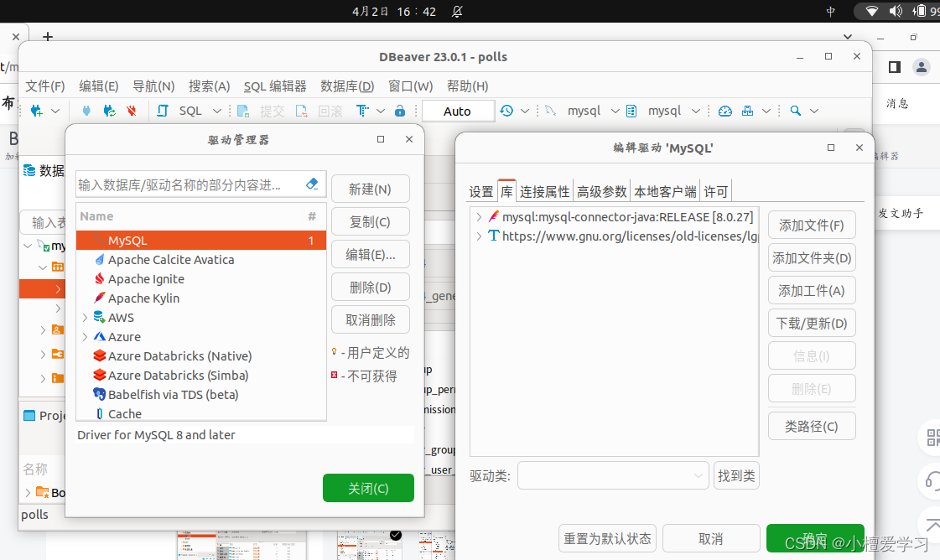Open a new browser tab with plus

point(48,37)
